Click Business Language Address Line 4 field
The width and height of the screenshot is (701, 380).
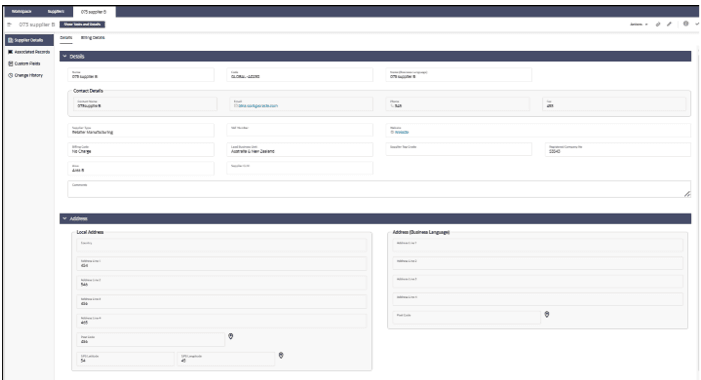coord(538,299)
